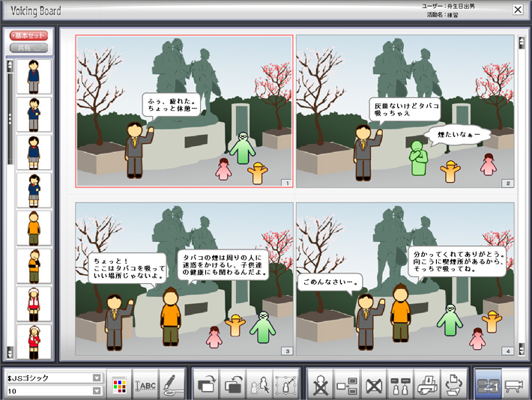The height and width of the screenshot is (400, 532).
Task: Select the 基本セット tab
Action: pyautogui.click(x=28, y=36)
